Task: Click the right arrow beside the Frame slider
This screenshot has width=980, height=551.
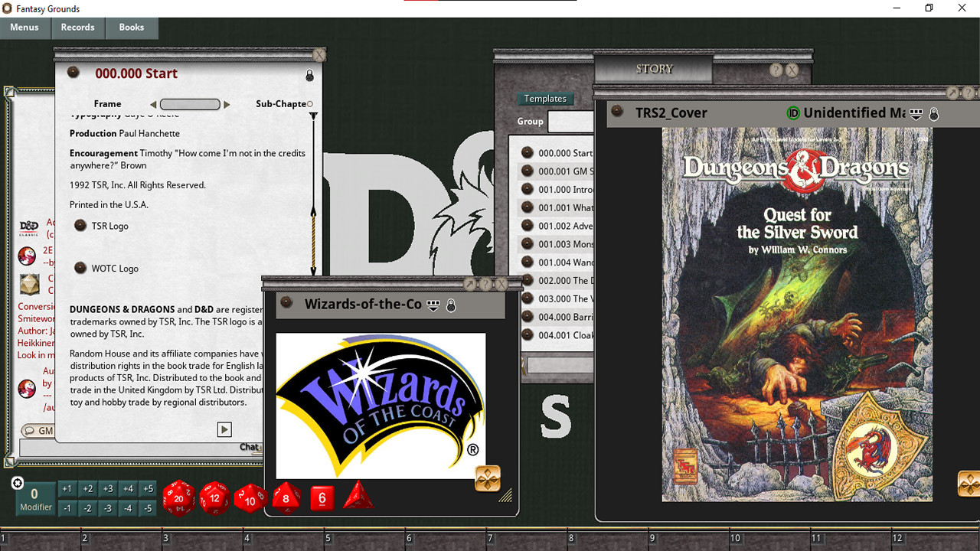Action: [x=227, y=104]
